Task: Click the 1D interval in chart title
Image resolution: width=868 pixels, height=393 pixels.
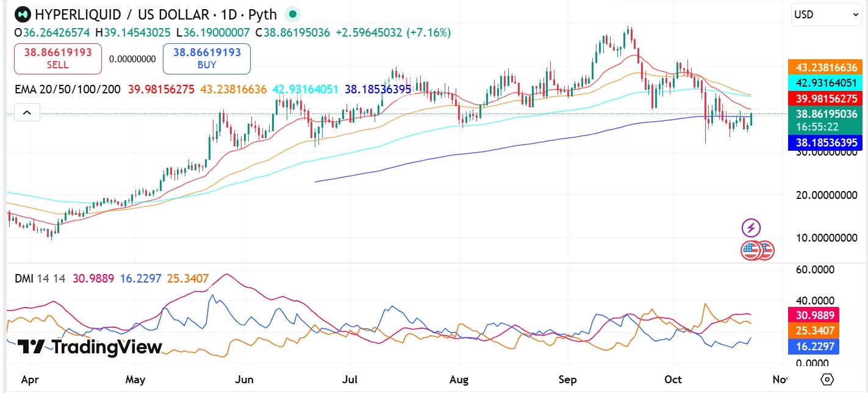Action: pos(218,14)
